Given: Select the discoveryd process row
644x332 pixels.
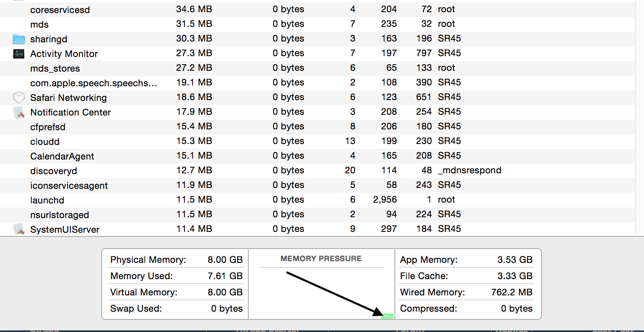Looking at the screenshot, I should 318,171.
